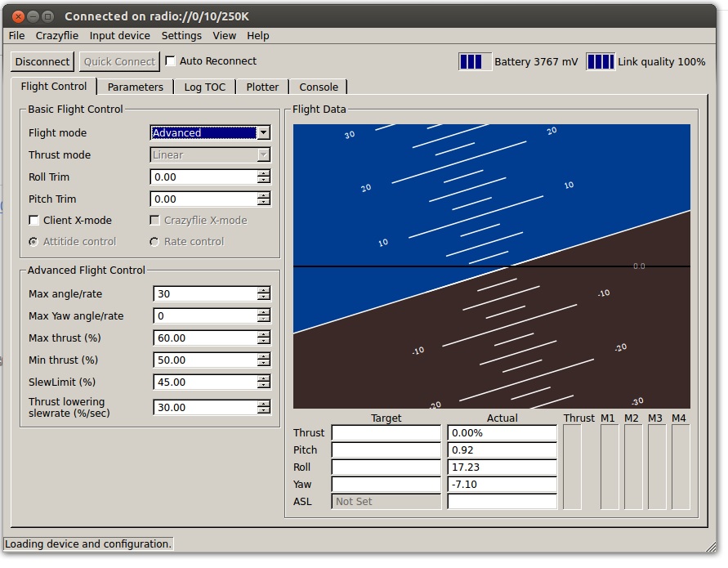728x568 pixels.
Task: Click the M4 motor output bar
Action: point(681,467)
